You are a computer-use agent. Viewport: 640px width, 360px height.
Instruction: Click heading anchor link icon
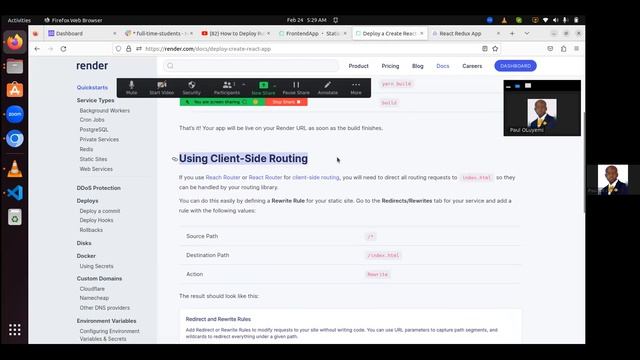pyautogui.click(x=175, y=159)
